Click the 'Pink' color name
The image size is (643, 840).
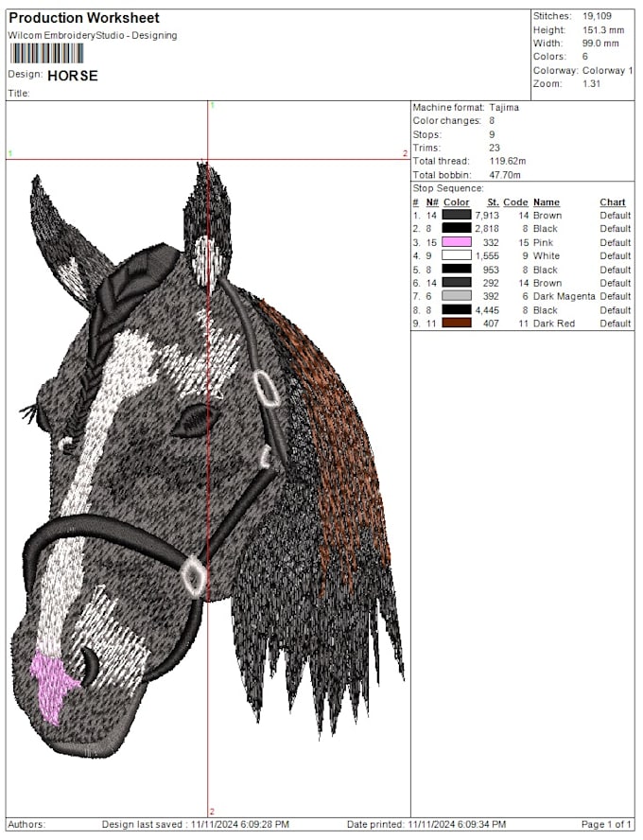pos(544,243)
